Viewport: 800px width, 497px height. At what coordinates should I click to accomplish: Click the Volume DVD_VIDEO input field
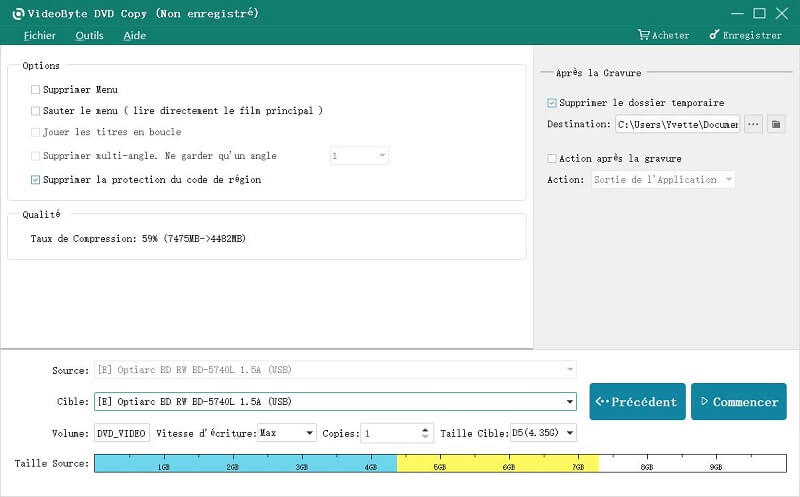point(122,433)
